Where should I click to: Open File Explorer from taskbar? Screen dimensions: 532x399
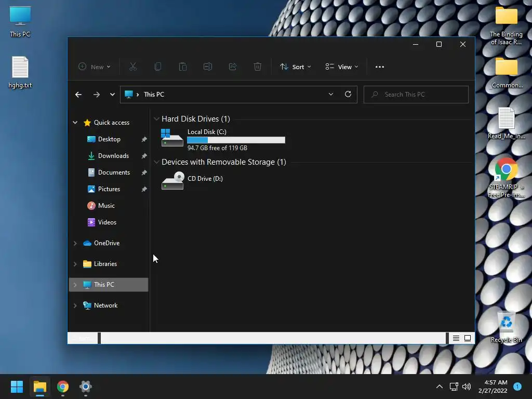[x=39, y=387]
